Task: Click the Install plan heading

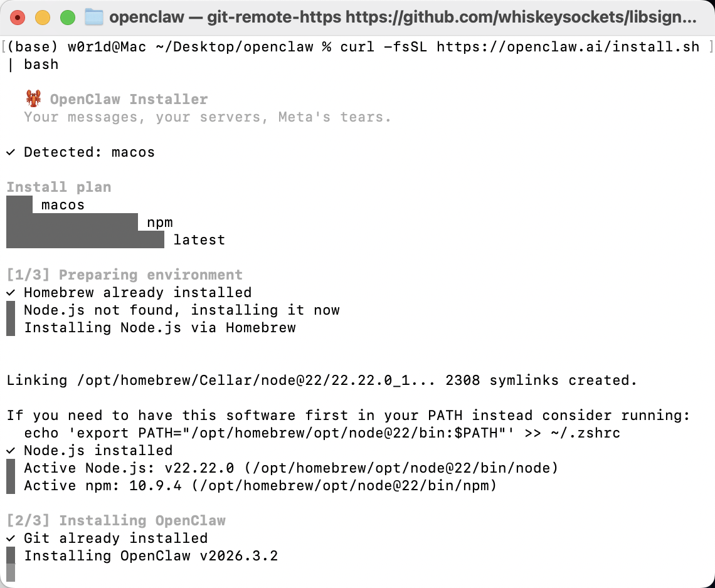Action: coord(59,187)
